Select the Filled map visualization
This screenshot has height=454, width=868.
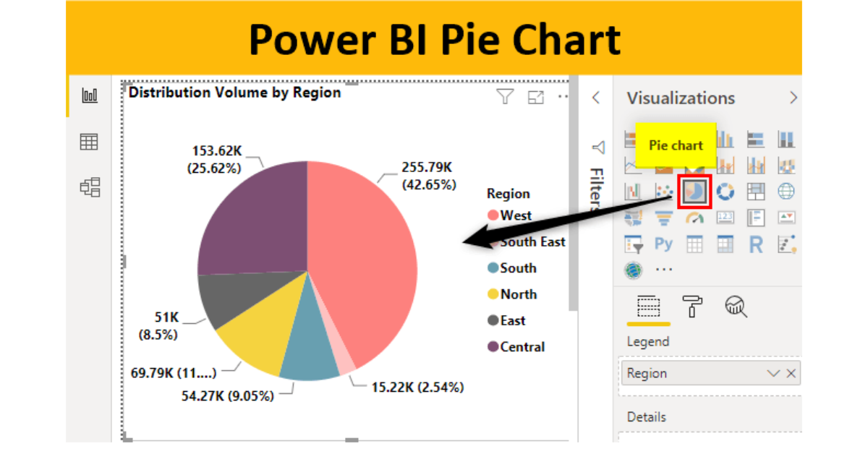632,218
